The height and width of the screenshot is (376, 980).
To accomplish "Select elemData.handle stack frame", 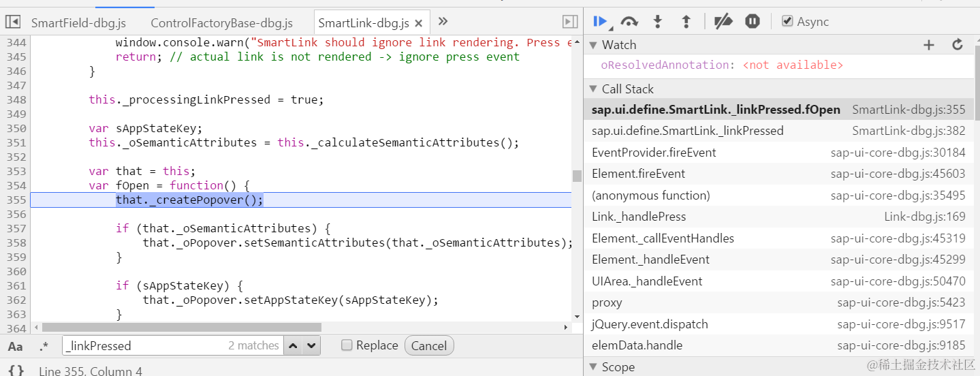I will coord(778,345).
